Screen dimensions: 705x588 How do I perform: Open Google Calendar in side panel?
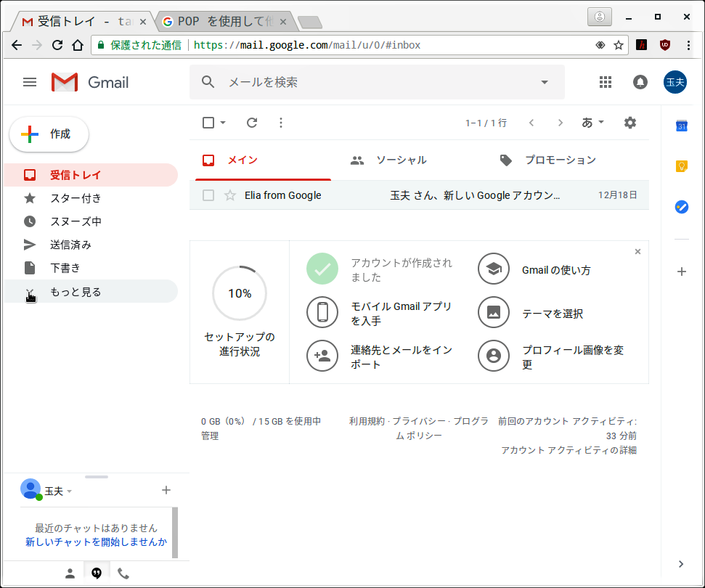(682, 126)
